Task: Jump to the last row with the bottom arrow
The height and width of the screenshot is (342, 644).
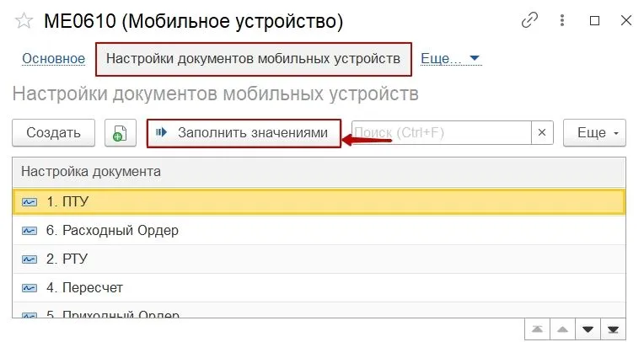Action: pyautogui.click(x=614, y=328)
